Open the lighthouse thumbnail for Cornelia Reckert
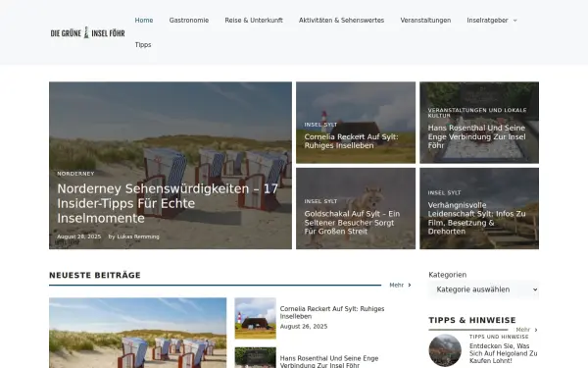 [256, 318]
